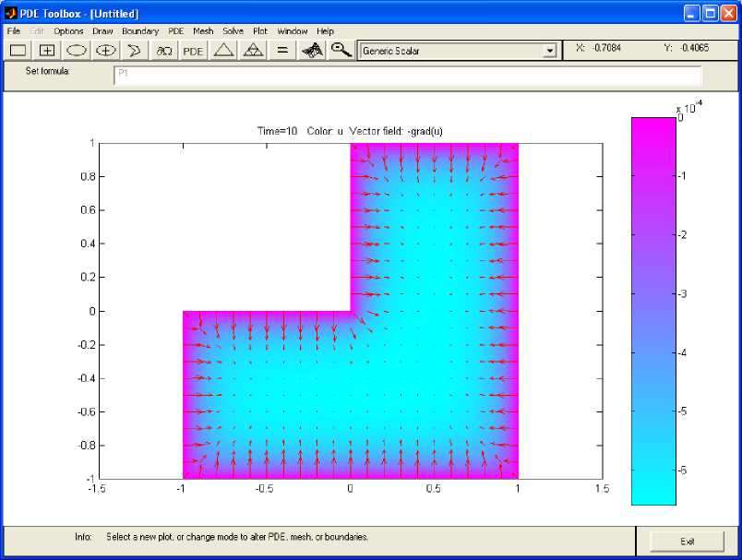
Task: Open the Solve menu
Action: click(233, 31)
